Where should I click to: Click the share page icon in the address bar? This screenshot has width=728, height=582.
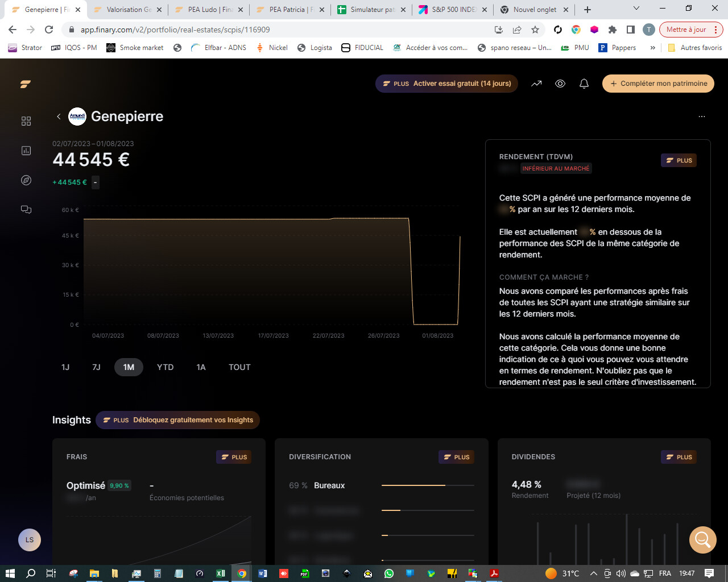point(517,30)
